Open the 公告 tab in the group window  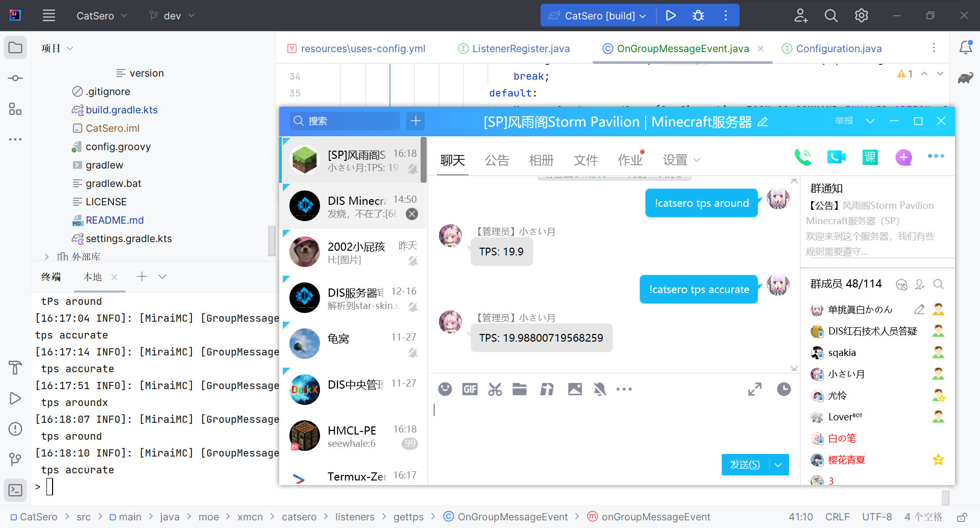click(497, 160)
